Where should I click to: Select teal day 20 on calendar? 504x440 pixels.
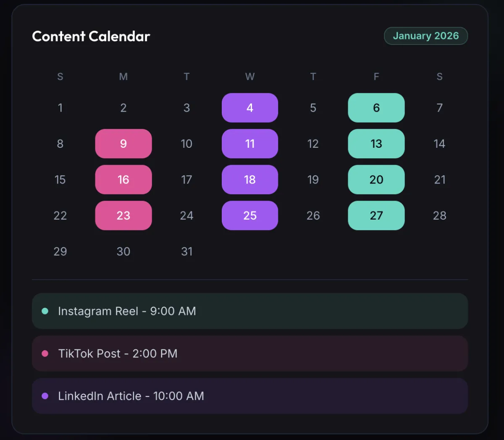tap(376, 180)
